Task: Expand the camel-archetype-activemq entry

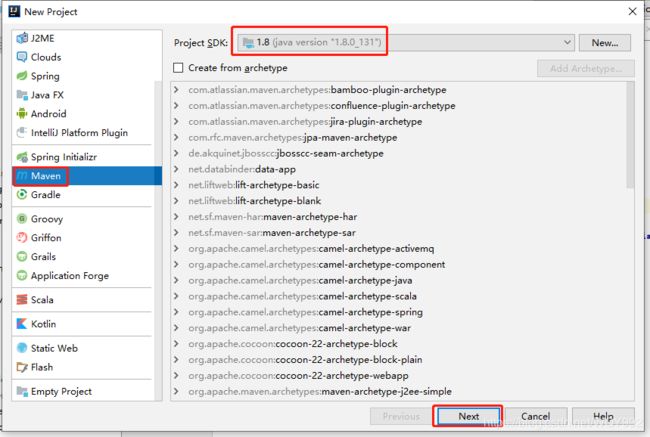Action: [x=176, y=248]
